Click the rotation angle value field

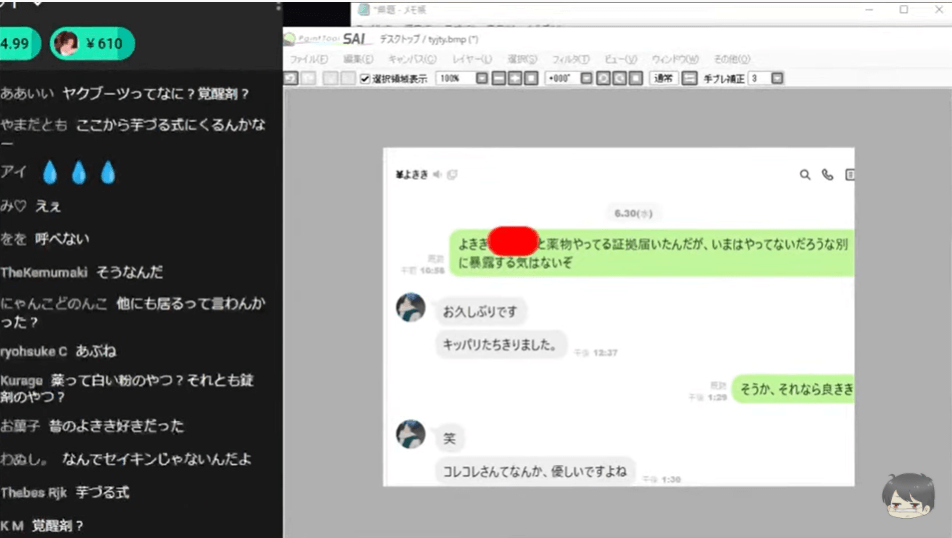pos(561,78)
